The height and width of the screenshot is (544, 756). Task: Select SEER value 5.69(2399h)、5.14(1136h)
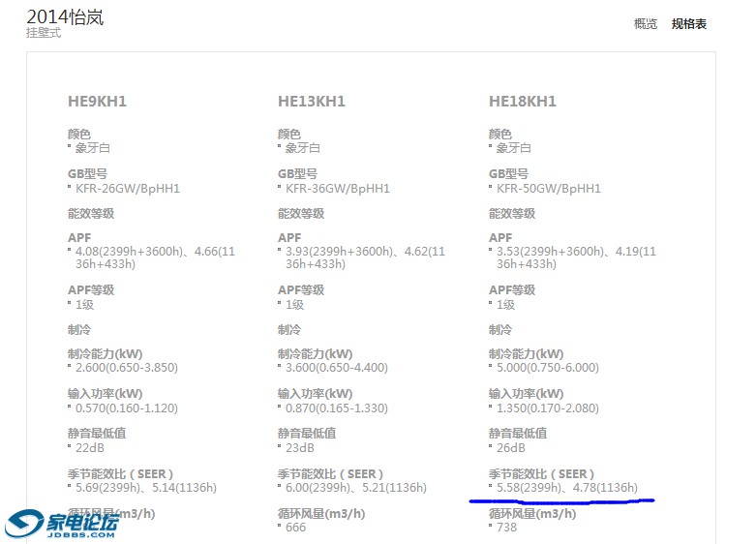145,488
